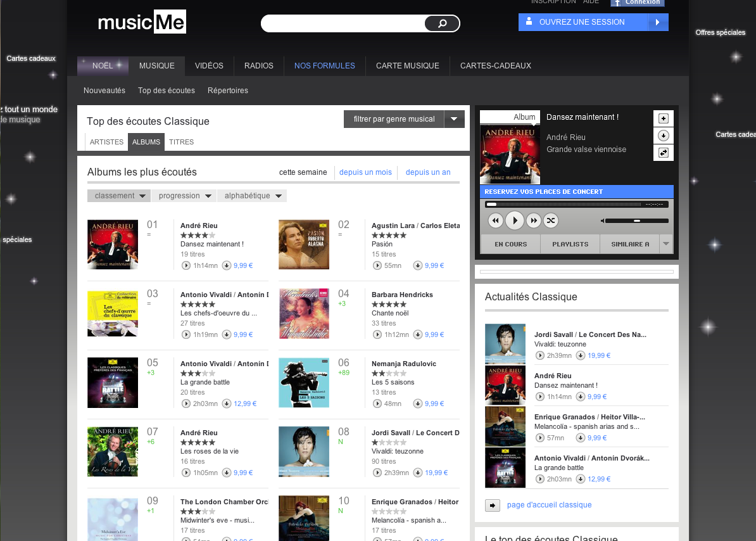Open the NOËL menu tab

click(103, 66)
